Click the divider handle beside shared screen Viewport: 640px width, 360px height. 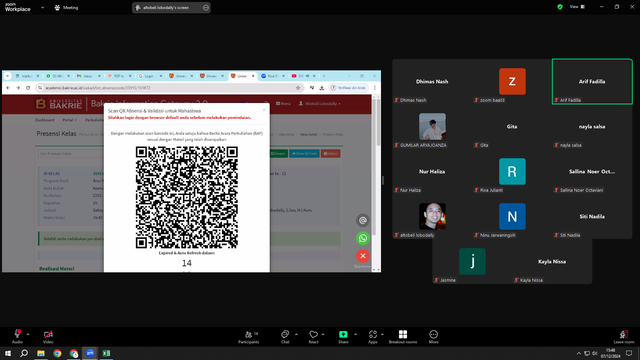coord(383,180)
